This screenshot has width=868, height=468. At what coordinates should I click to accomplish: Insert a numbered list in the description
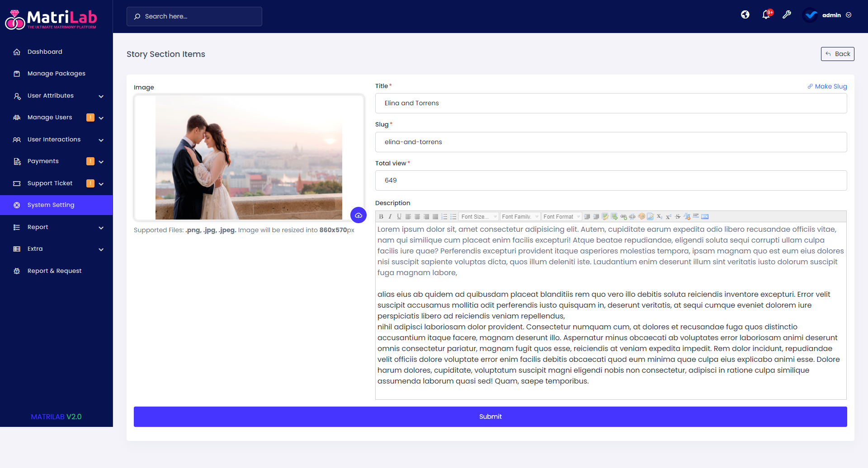click(445, 216)
